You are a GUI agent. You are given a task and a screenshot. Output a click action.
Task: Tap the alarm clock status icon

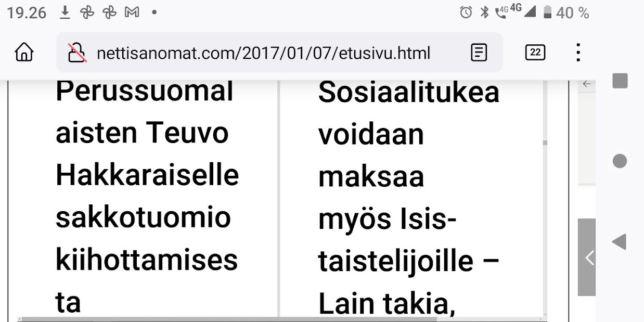[x=466, y=12]
